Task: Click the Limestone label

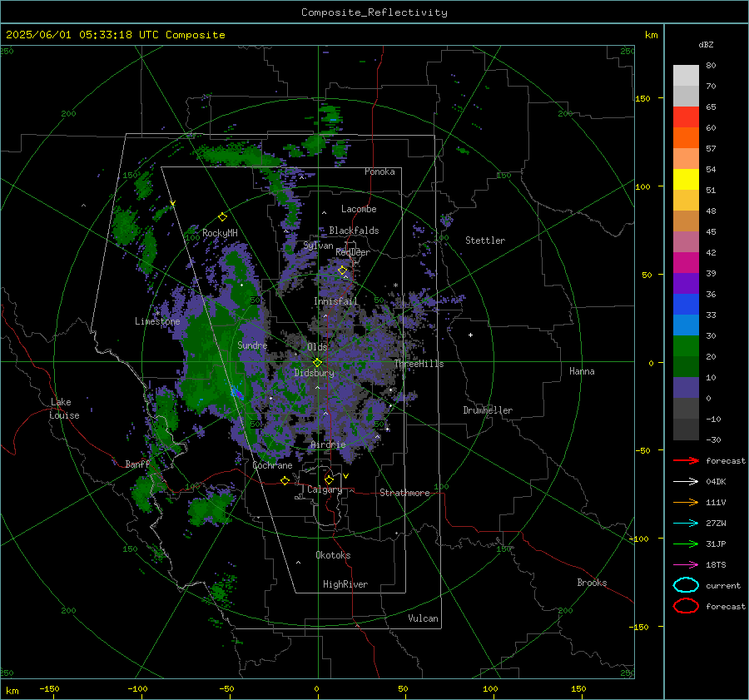Action: 157,321
